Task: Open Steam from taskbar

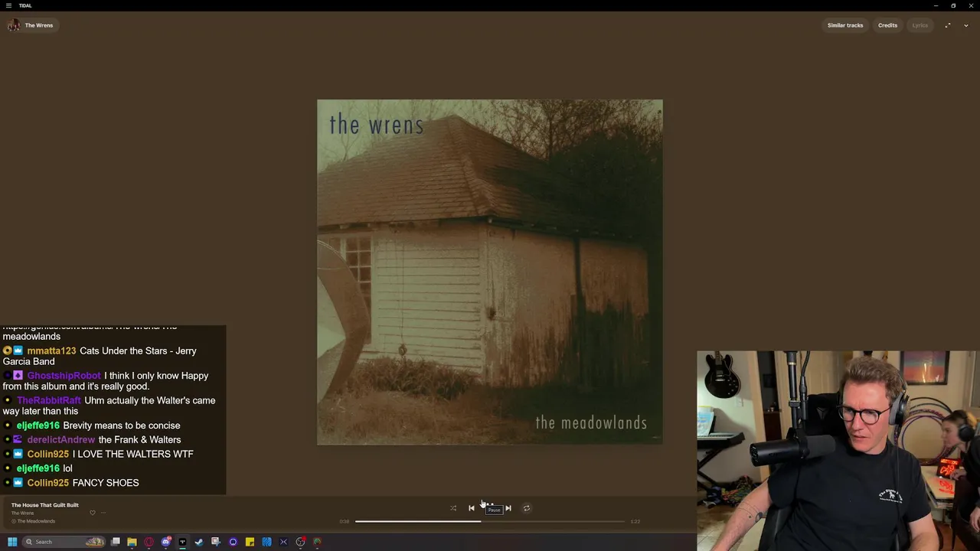Action: 199,542
